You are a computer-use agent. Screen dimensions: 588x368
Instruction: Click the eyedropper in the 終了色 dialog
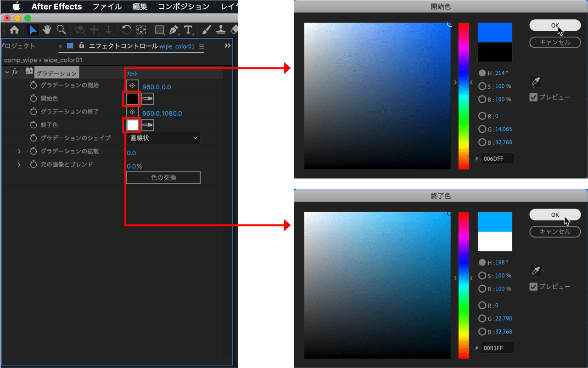535,271
